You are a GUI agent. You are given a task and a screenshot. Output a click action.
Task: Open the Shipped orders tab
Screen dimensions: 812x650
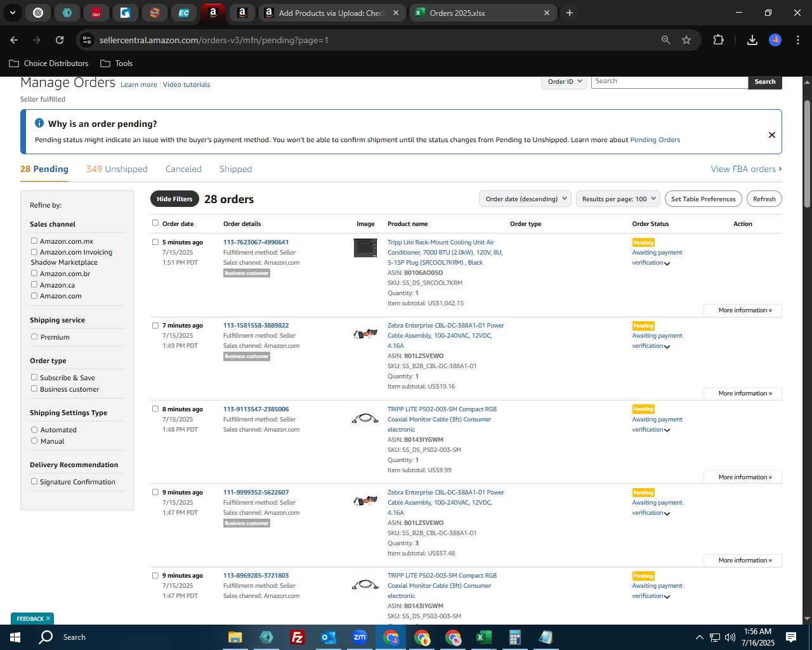point(235,169)
